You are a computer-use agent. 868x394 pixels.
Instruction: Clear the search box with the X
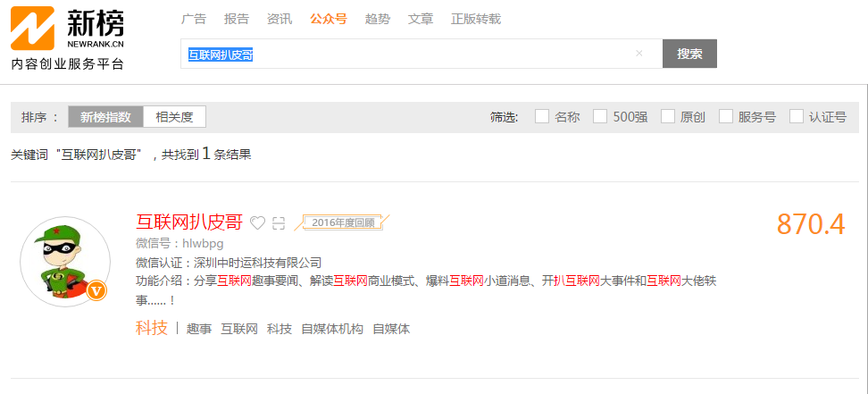638,54
